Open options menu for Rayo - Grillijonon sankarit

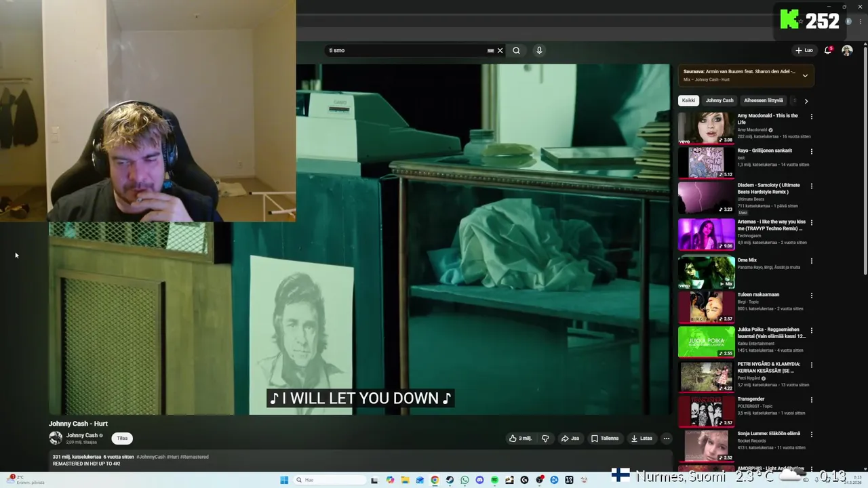point(811,151)
